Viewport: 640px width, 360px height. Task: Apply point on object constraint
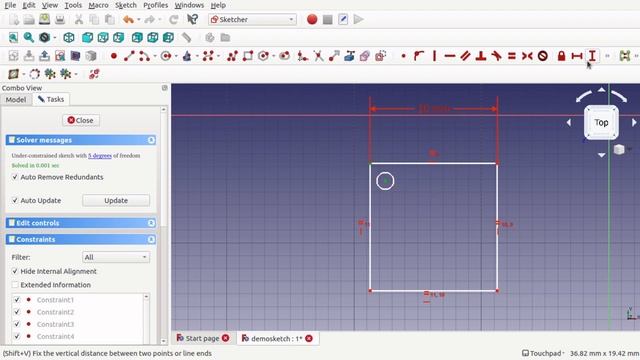(419, 56)
